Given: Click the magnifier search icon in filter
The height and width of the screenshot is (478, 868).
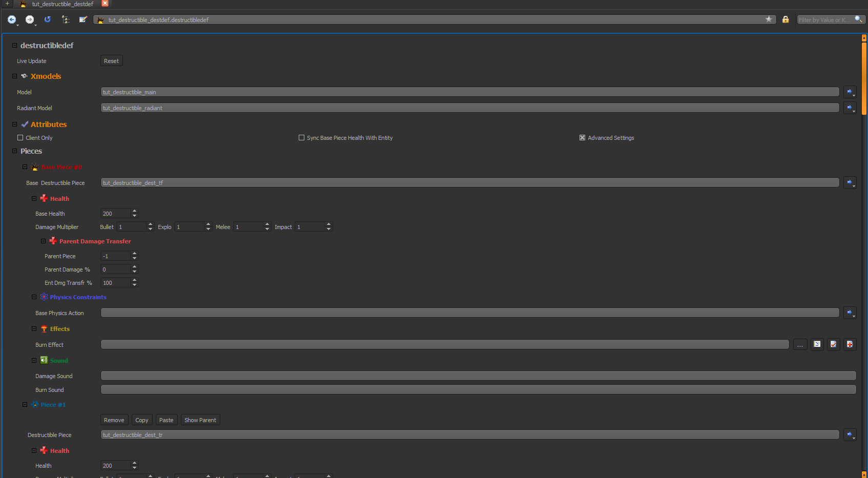Looking at the screenshot, I should 859,19.
